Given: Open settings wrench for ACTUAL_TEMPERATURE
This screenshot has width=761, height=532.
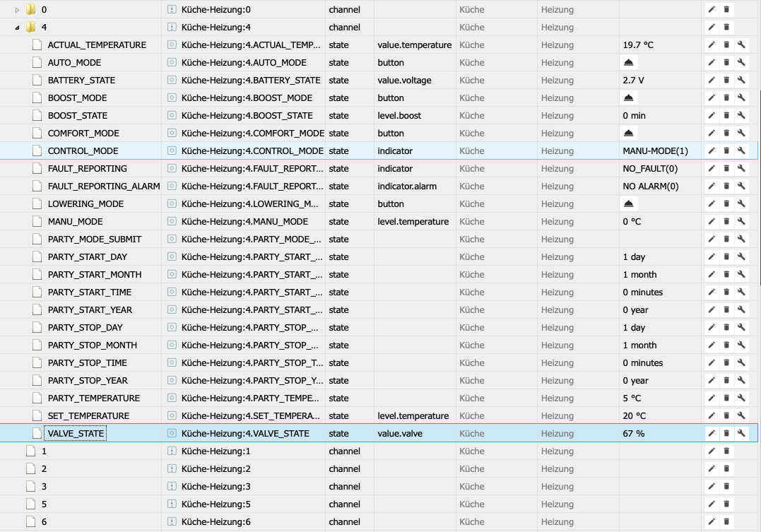Looking at the screenshot, I should pos(741,45).
